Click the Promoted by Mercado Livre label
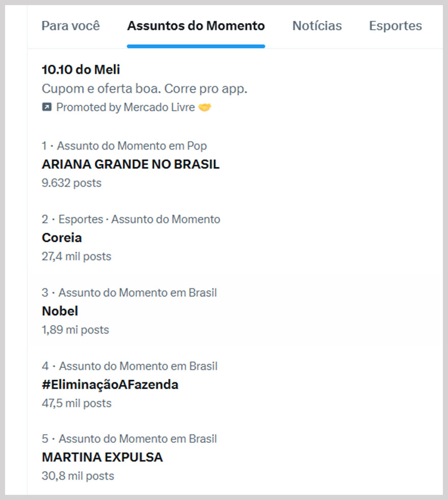 coord(125,108)
